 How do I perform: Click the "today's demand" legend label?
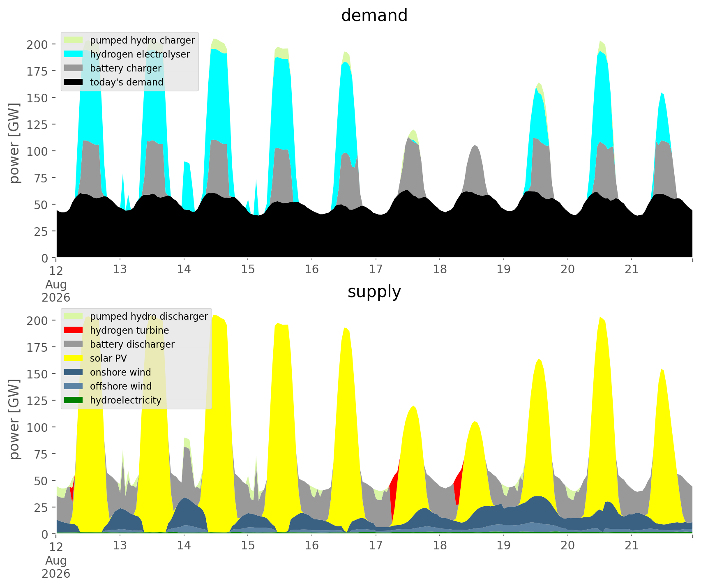click(127, 83)
